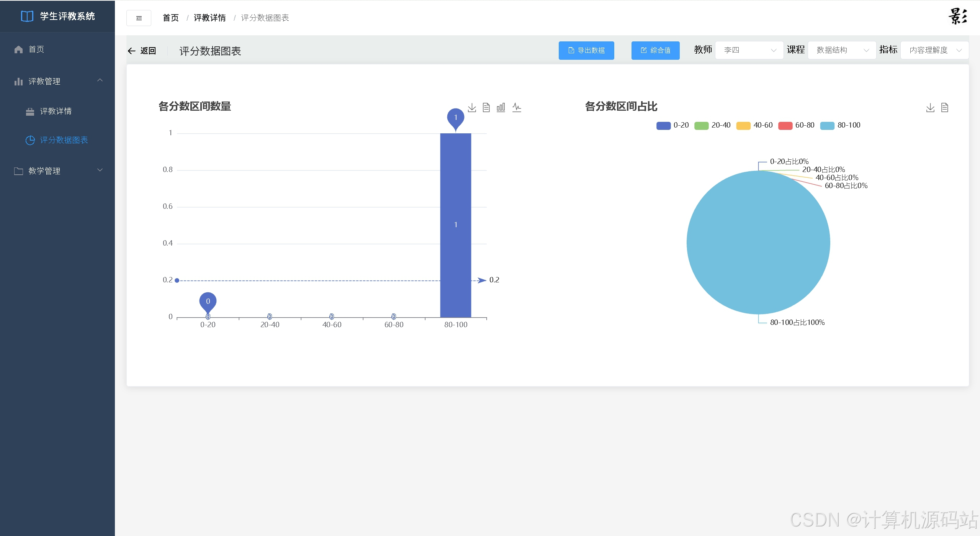Click the user avatar in the top right
The height and width of the screenshot is (536, 980).
click(958, 16)
